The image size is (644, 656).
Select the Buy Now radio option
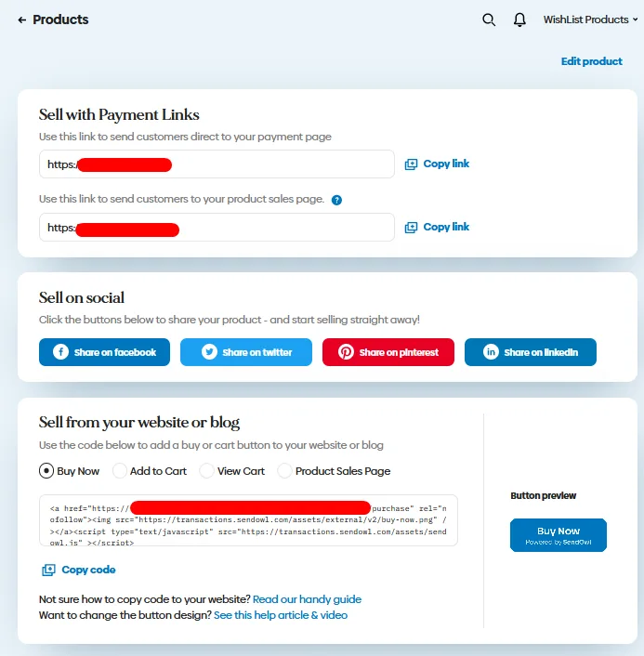[x=46, y=471]
